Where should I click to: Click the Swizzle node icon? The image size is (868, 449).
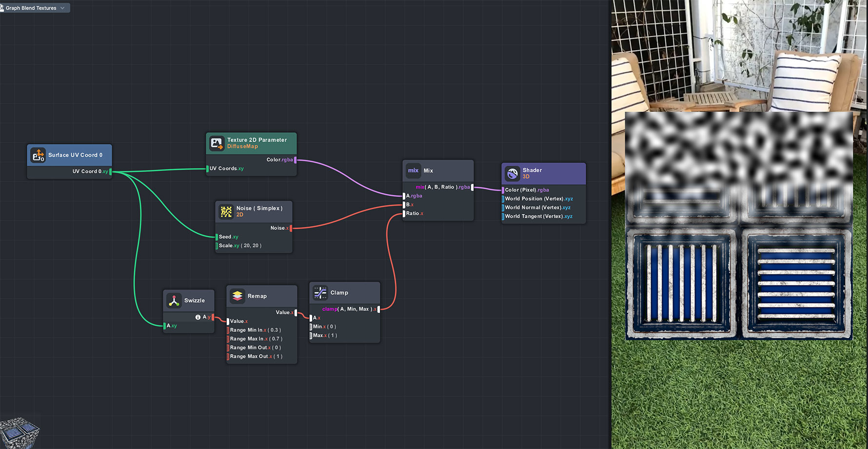[174, 301]
